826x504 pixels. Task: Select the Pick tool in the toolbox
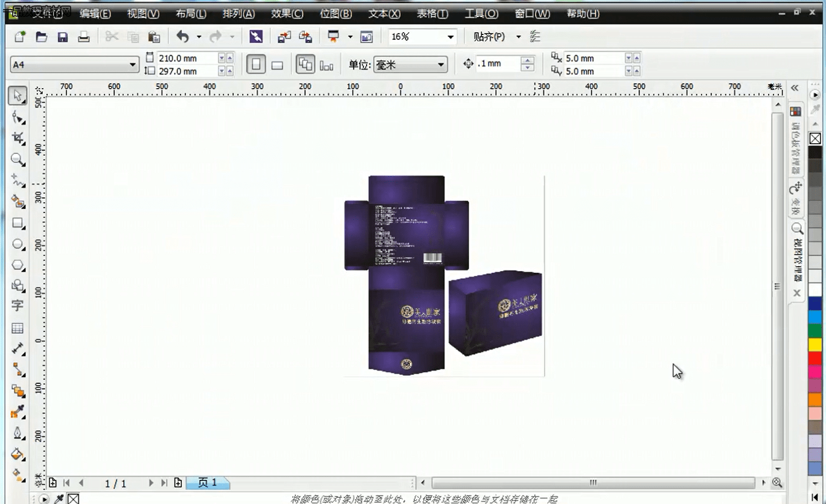[x=18, y=96]
